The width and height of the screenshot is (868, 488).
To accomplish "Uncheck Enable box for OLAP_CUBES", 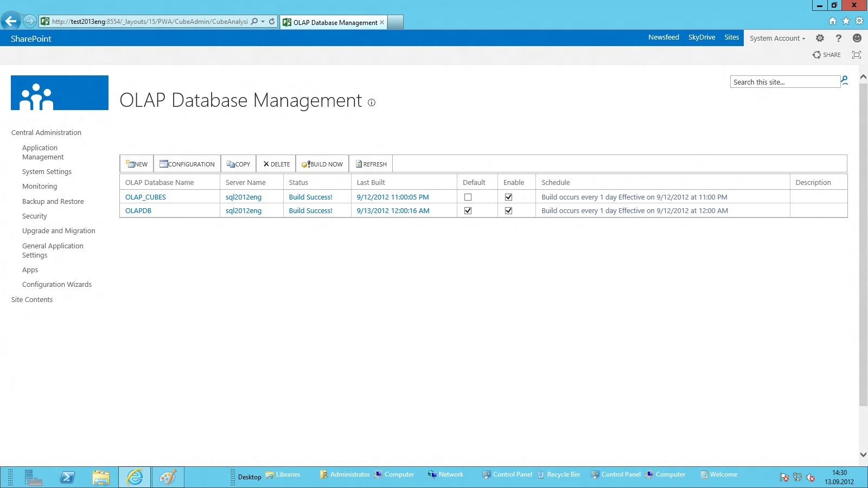I will click(x=508, y=197).
